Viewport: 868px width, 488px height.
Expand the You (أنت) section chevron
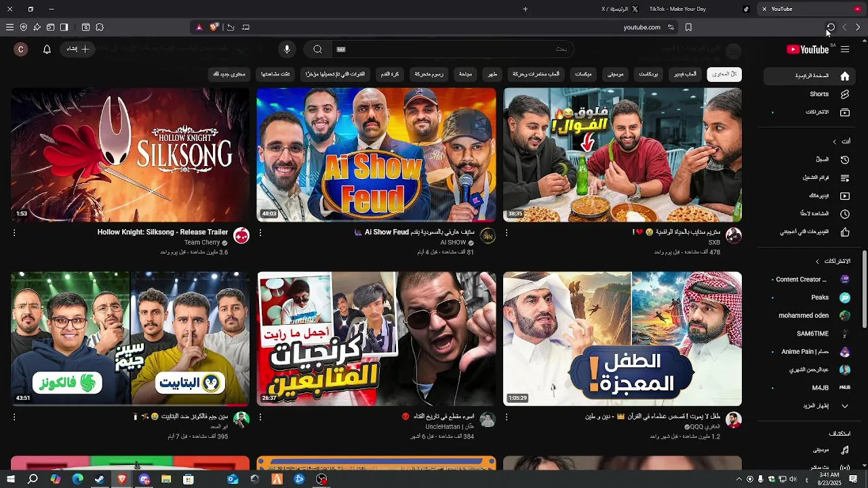coord(835,142)
